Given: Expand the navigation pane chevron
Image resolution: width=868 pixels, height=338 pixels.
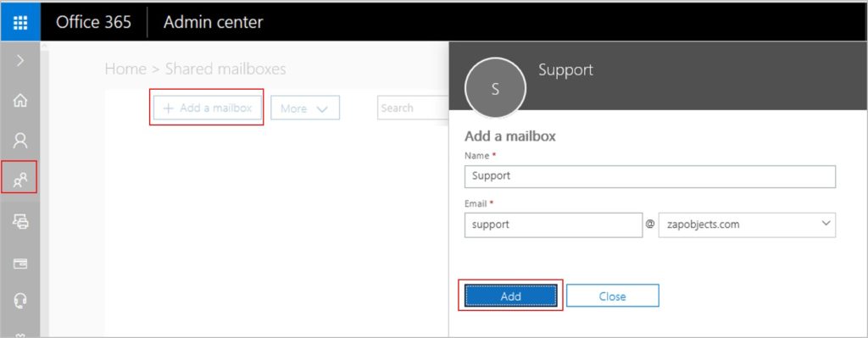Looking at the screenshot, I should coord(20,60).
